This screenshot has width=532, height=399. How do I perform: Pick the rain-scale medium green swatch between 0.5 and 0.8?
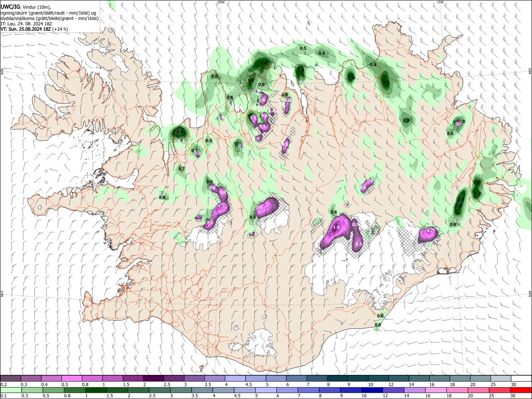tap(53, 390)
